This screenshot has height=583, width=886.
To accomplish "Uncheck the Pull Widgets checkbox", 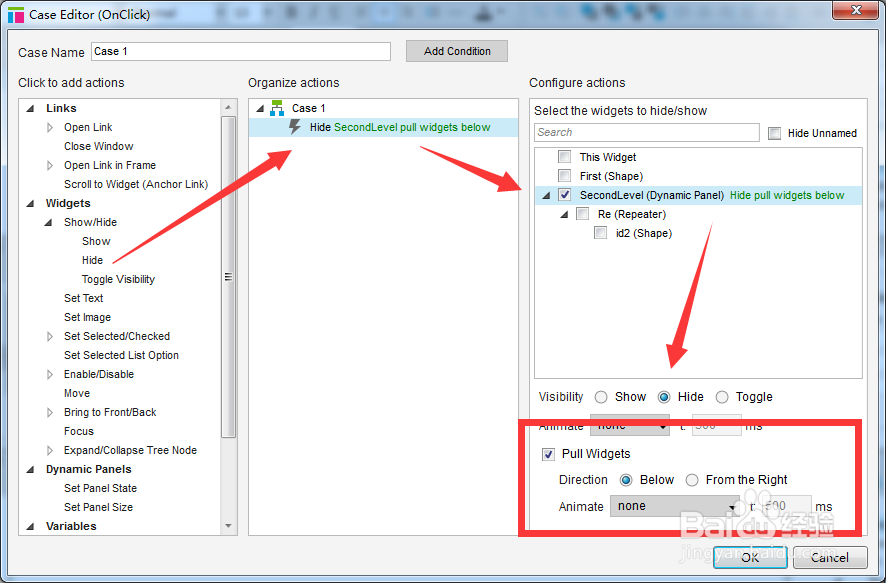I will coord(548,454).
